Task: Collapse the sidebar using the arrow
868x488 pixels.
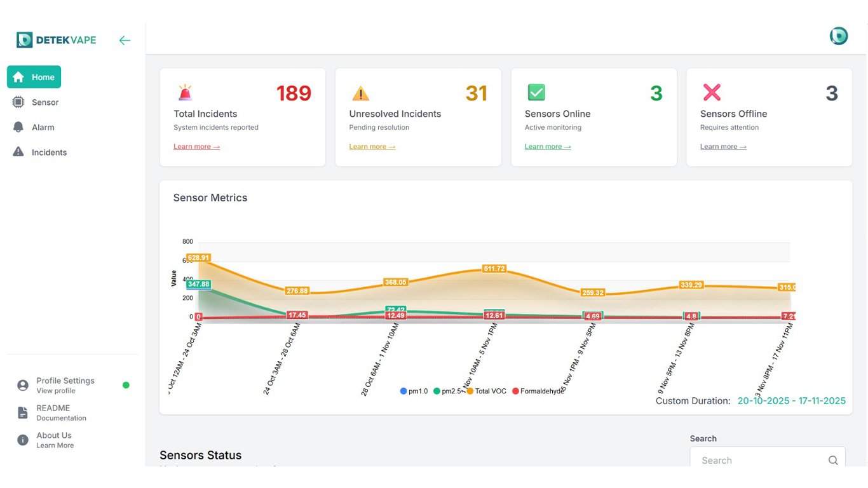Action: click(x=125, y=39)
